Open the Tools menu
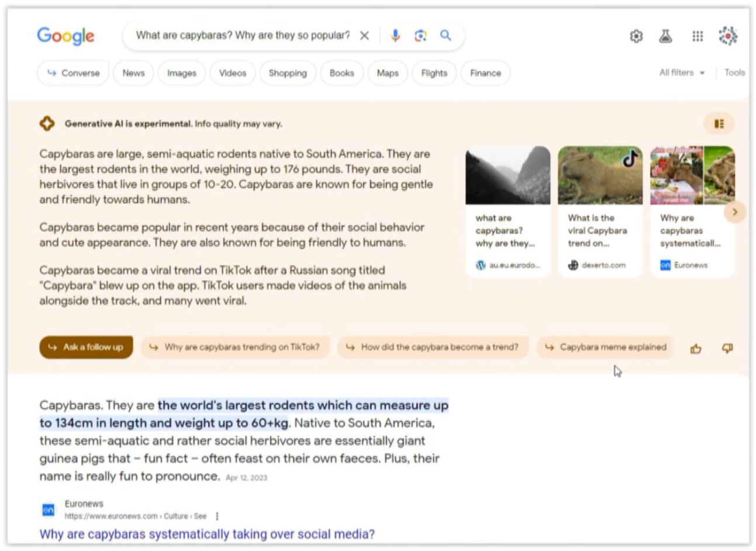Screen dimensions: 756x551 pyautogui.click(x=734, y=73)
